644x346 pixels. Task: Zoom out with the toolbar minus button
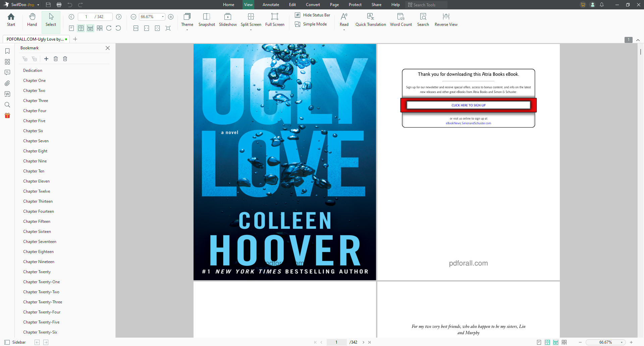coord(133,17)
